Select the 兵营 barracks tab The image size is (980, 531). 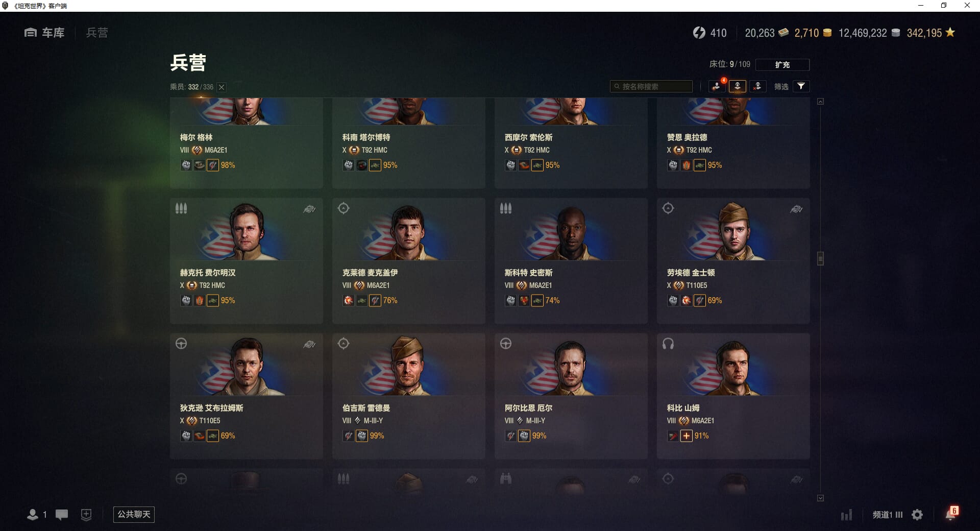click(97, 33)
